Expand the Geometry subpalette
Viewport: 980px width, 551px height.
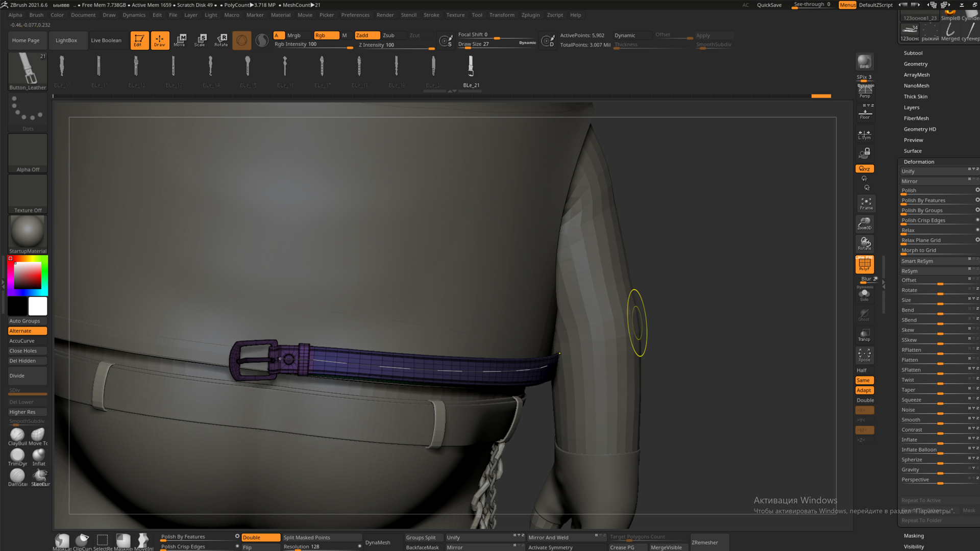click(x=916, y=64)
